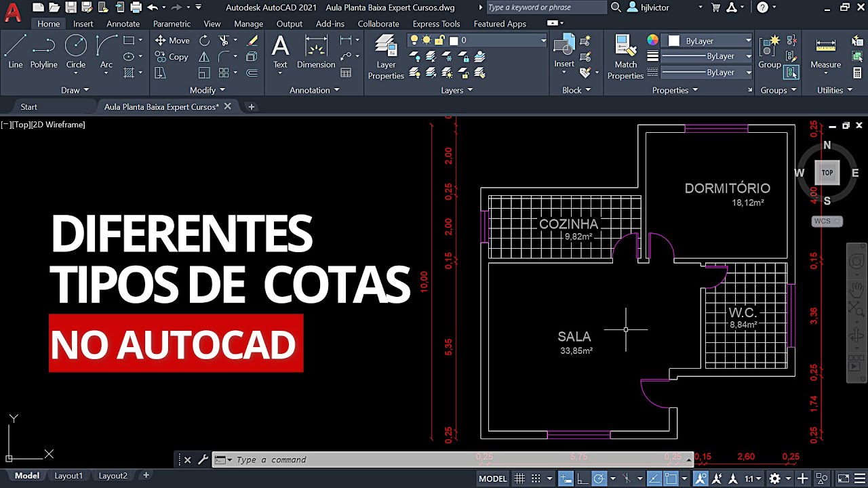Expand the Draw panel
The width and height of the screenshot is (868, 488).
pyautogui.click(x=75, y=90)
